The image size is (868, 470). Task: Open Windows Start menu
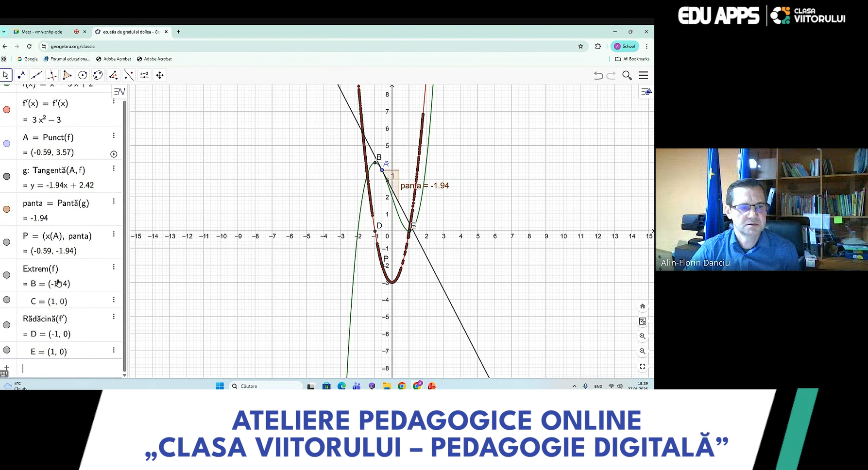pos(220,386)
